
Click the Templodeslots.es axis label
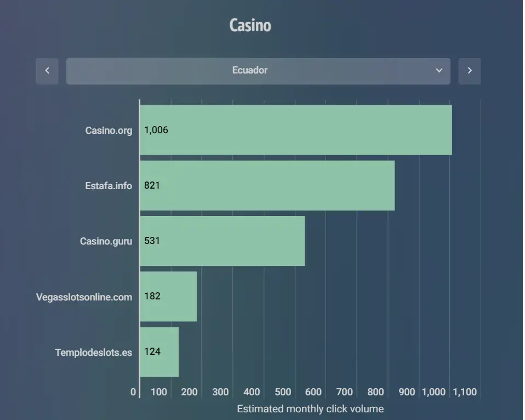(93, 353)
